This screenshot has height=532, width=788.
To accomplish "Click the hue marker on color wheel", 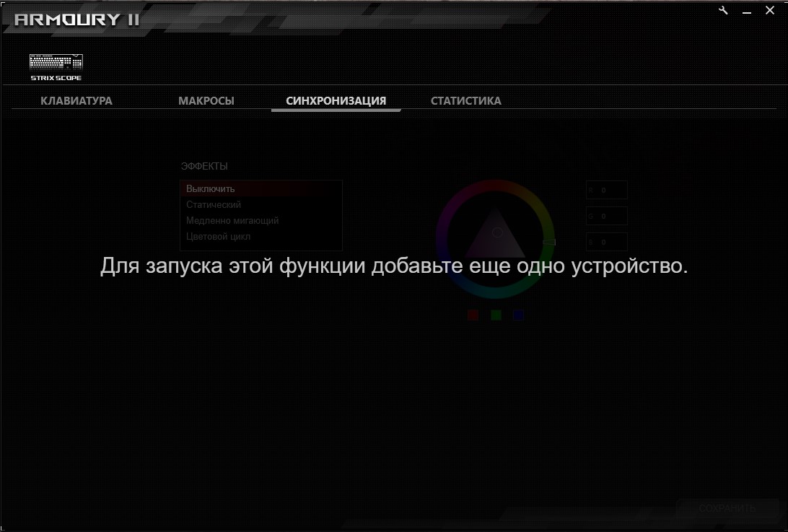I will pyautogui.click(x=549, y=243).
